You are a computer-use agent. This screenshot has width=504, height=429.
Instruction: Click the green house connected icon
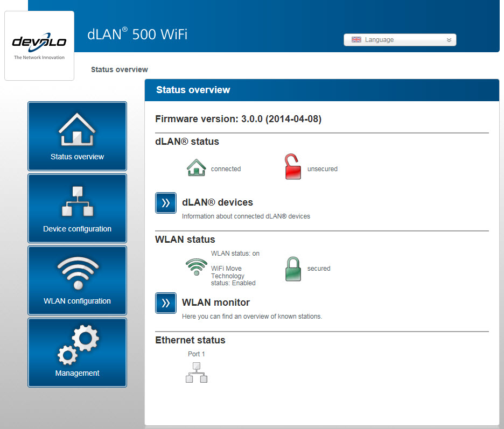pyautogui.click(x=197, y=167)
